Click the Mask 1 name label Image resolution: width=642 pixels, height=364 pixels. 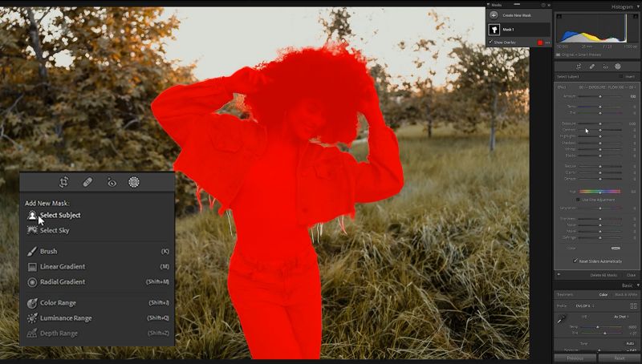tap(508, 30)
